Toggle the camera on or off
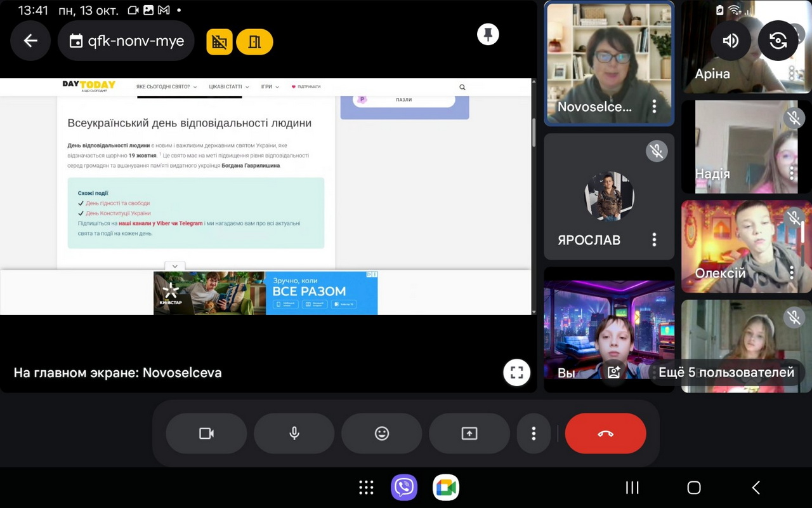 [x=206, y=434]
